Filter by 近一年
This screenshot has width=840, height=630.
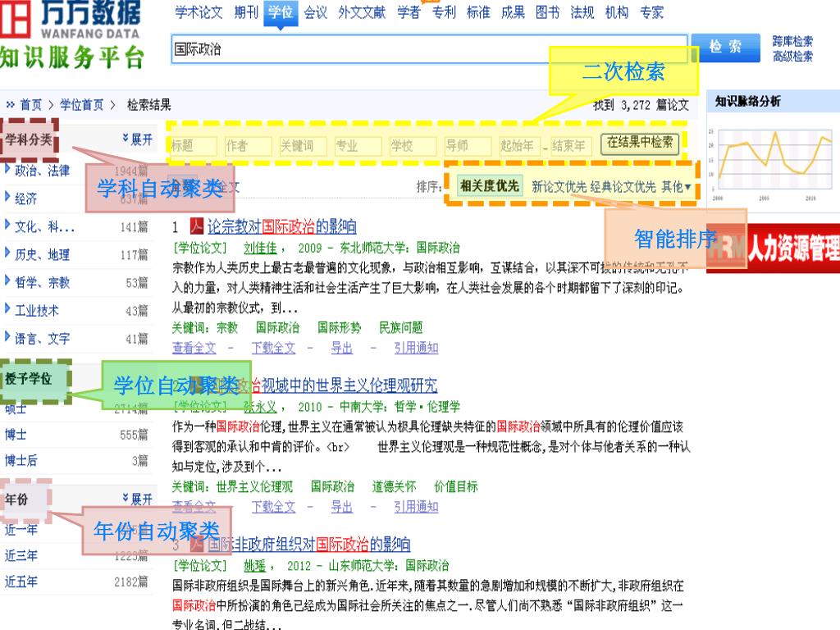[21, 530]
